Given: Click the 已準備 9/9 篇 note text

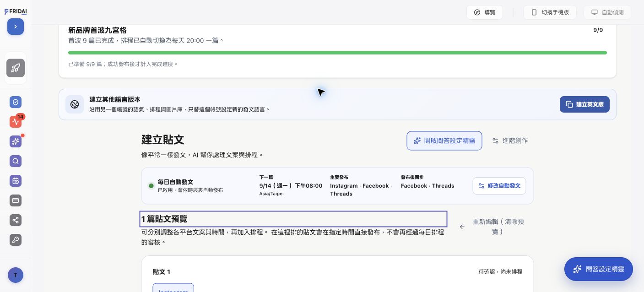Looking at the screenshot, I should [123, 64].
